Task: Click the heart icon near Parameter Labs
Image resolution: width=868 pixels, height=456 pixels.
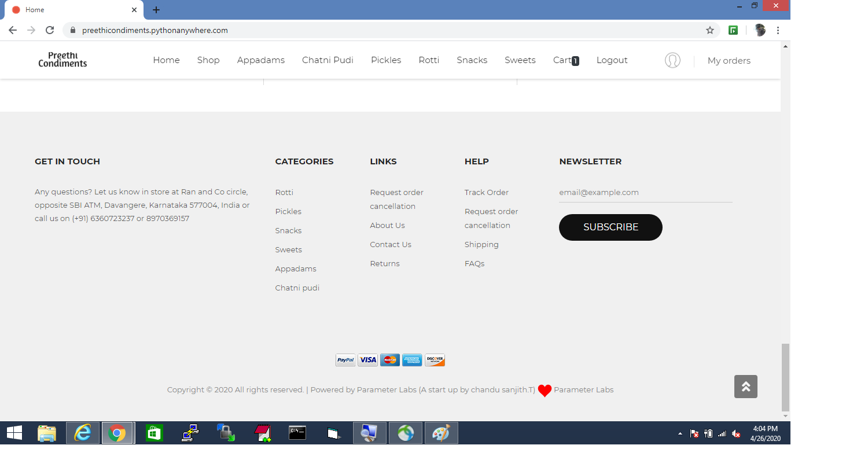Action: coord(545,390)
